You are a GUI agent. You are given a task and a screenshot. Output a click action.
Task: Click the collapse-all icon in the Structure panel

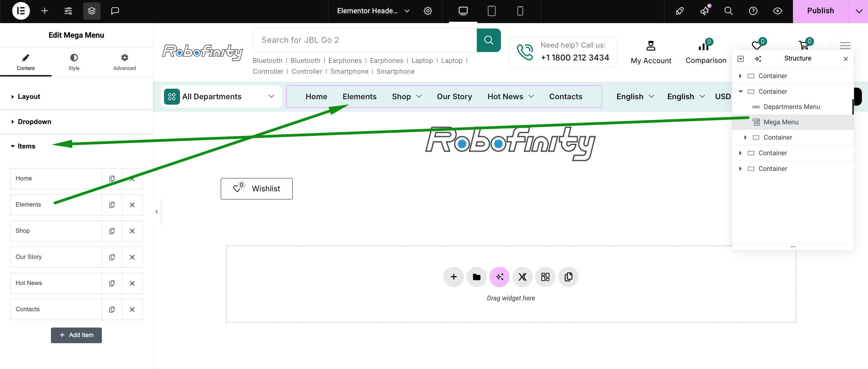coord(741,59)
